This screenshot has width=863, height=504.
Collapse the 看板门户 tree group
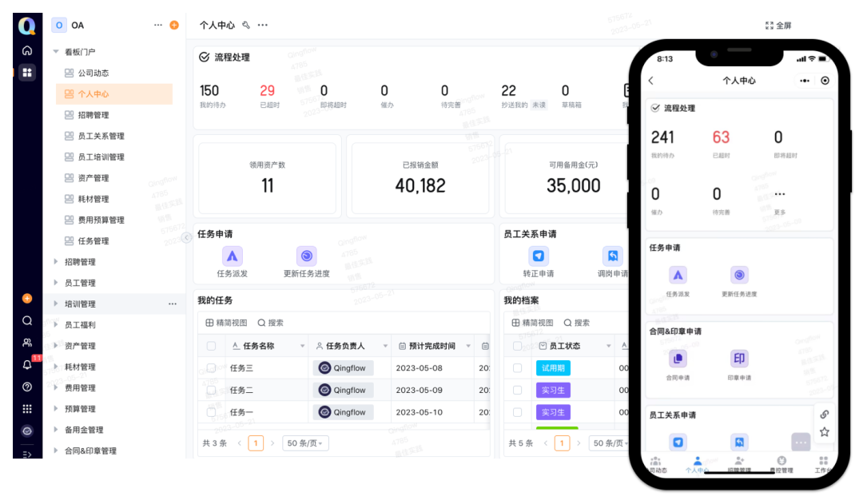[x=56, y=52]
